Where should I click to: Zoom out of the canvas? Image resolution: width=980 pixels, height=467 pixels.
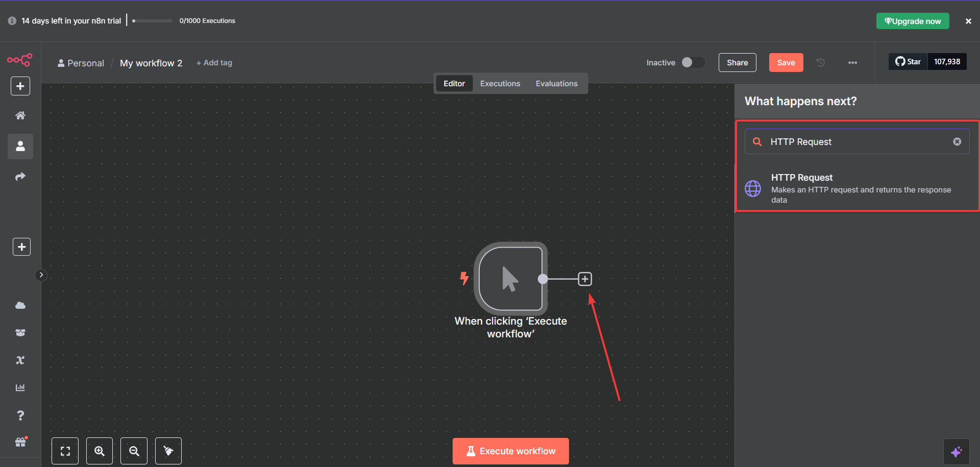134,451
